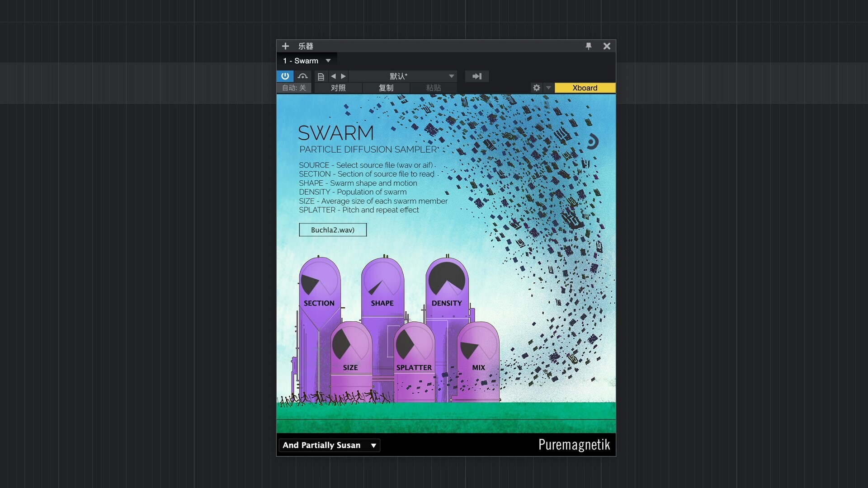Click the Buchla2.wav source file field
Image resolution: width=868 pixels, height=488 pixels.
point(333,230)
